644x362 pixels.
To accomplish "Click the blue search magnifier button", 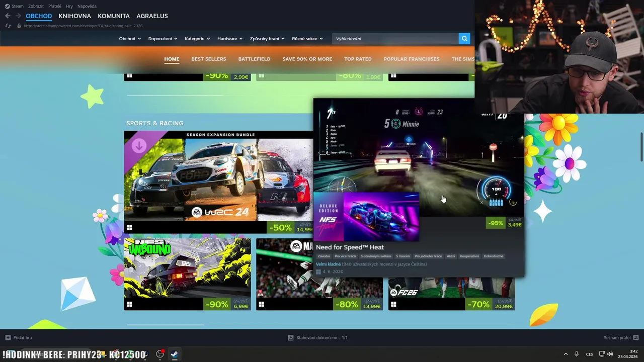I will [464, 39].
